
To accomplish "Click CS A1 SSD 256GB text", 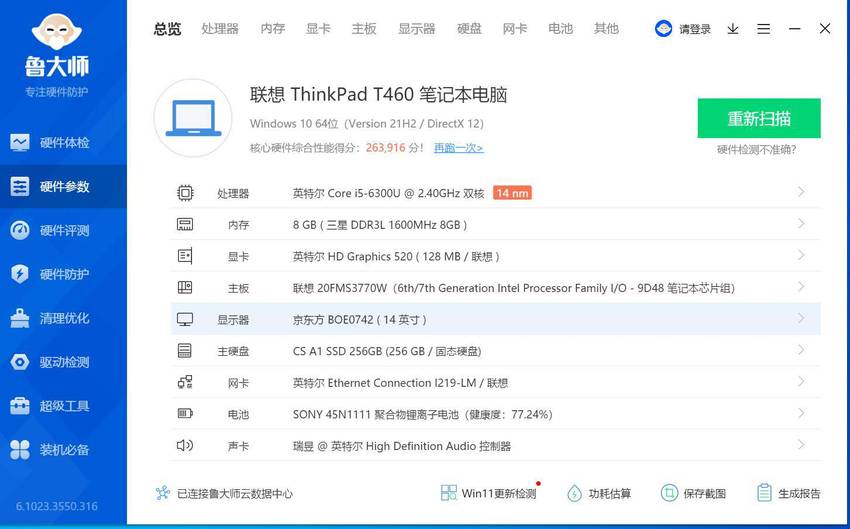I will click(x=387, y=351).
